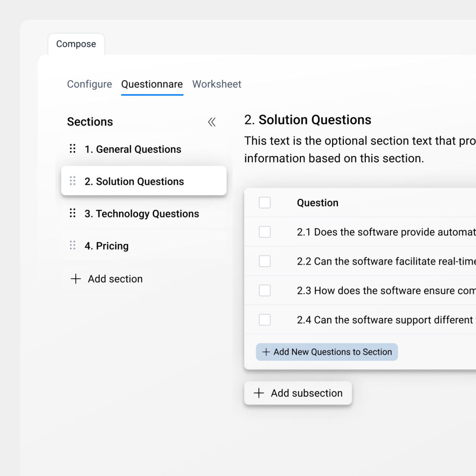Click drag handle beside Solution Questions
Viewport: 476px width, 476px height.
[x=73, y=181]
